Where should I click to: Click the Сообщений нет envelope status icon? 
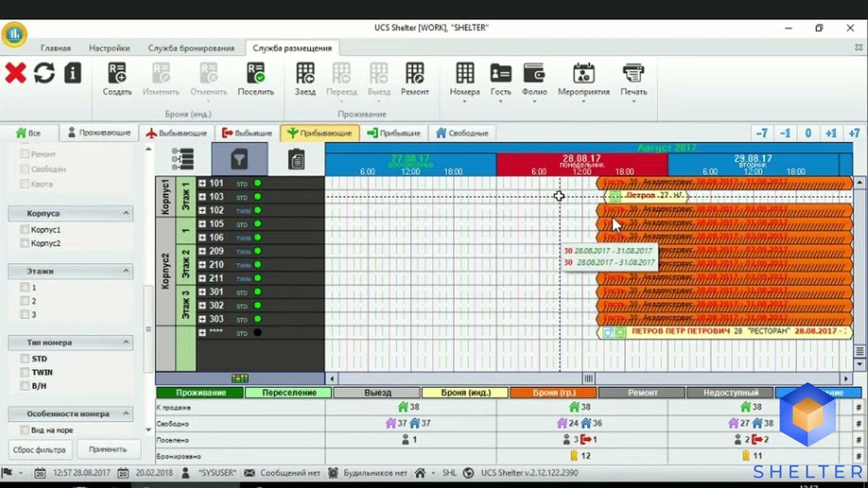(x=250, y=473)
